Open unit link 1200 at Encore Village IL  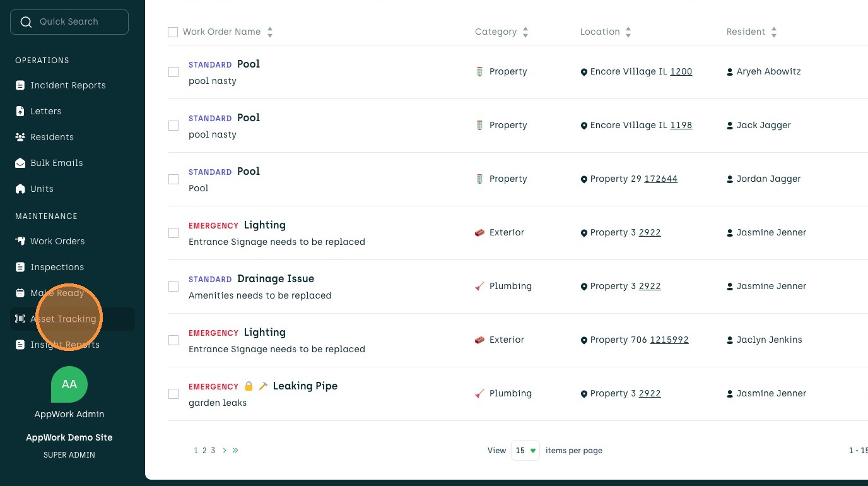(681, 72)
